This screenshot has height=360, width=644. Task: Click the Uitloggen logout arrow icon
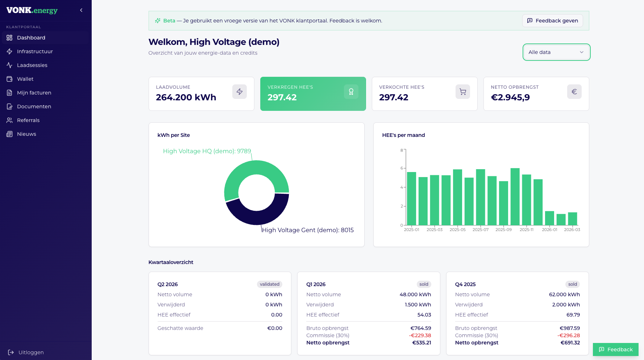11,352
